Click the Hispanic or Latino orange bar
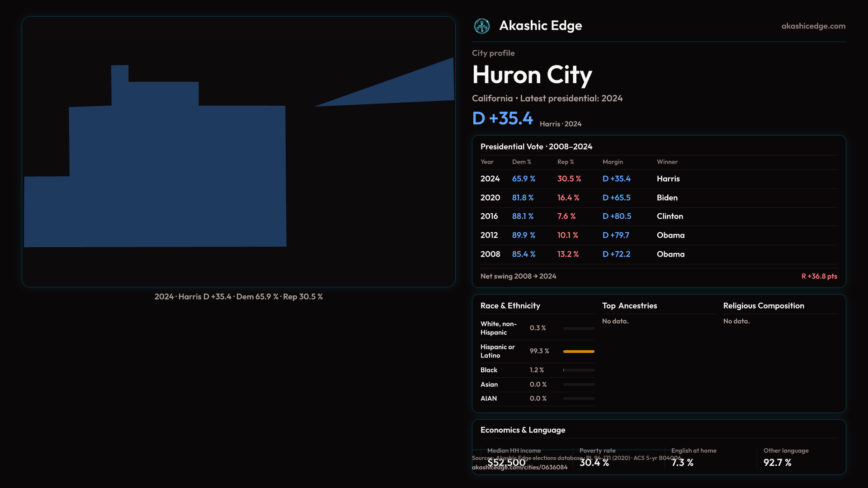868x488 pixels. pos(579,352)
